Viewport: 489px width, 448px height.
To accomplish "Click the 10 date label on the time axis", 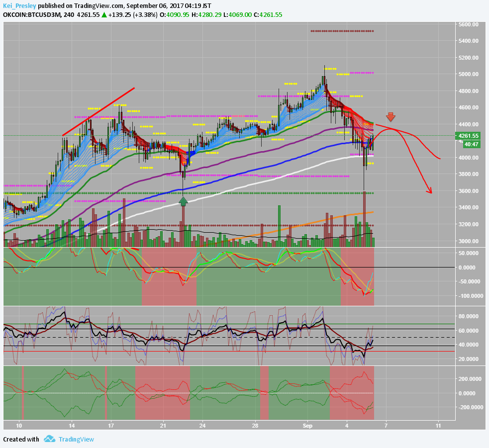I will (19, 426).
